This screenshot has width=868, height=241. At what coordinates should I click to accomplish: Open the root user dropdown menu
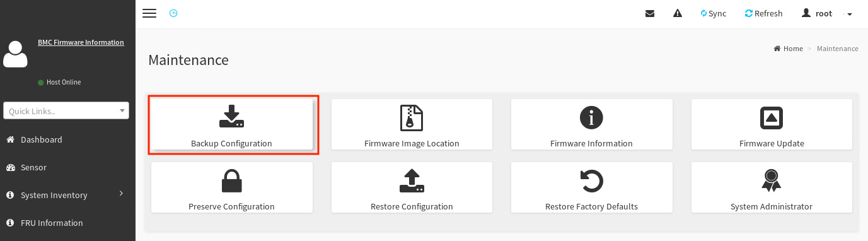pyautogui.click(x=827, y=13)
